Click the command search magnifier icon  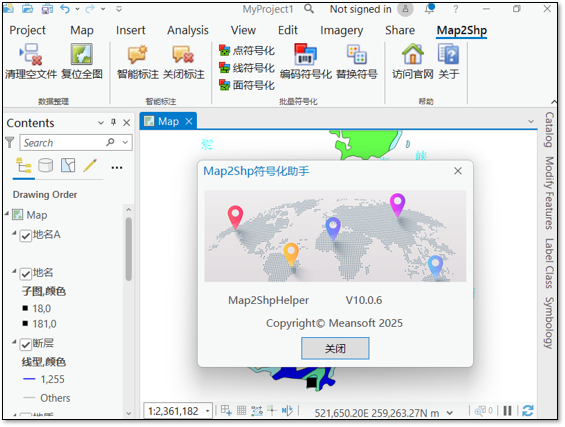309,9
